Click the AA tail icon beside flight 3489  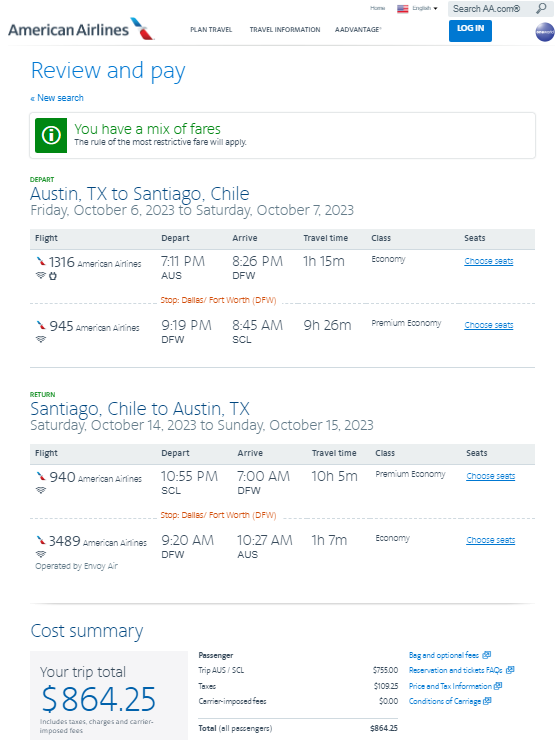tap(41, 540)
